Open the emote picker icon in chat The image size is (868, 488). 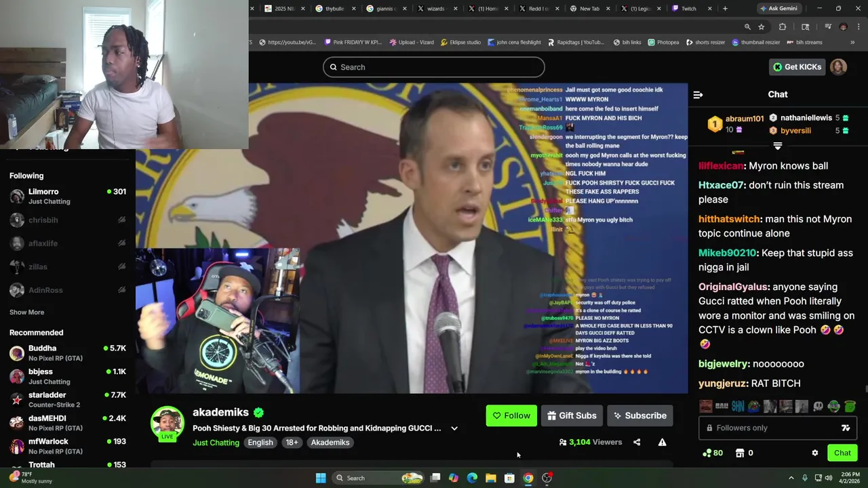[846, 428]
